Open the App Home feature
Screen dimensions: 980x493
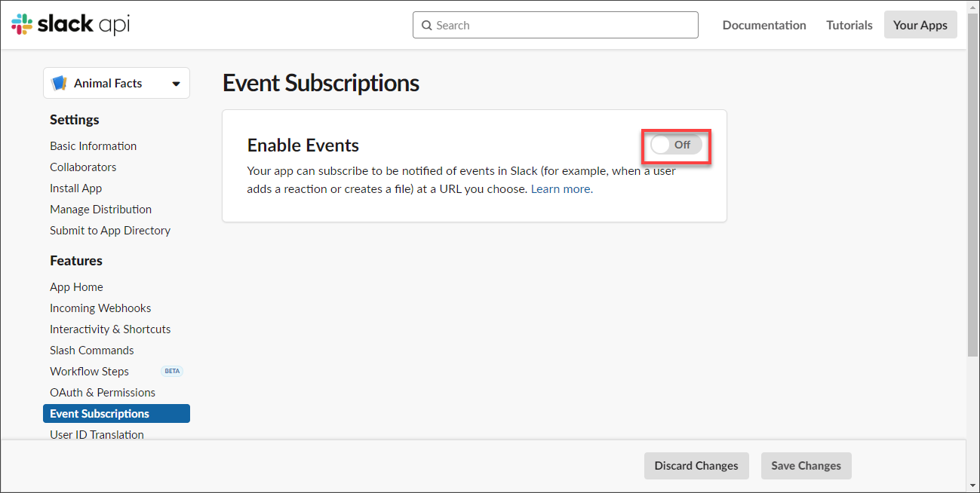pyautogui.click(x=76, y=287)
